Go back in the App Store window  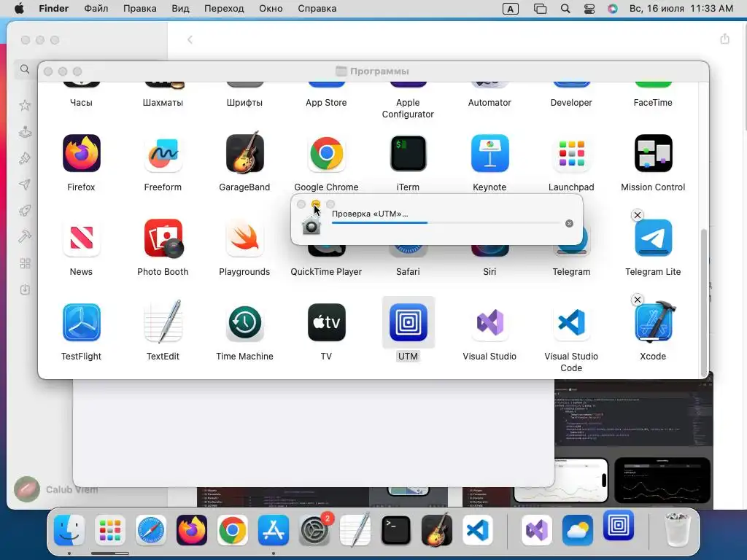click(190, 39)
